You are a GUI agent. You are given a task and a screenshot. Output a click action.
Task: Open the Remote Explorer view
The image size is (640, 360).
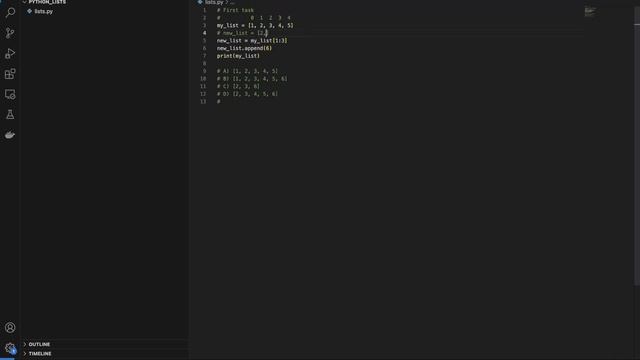click(10, 94)
